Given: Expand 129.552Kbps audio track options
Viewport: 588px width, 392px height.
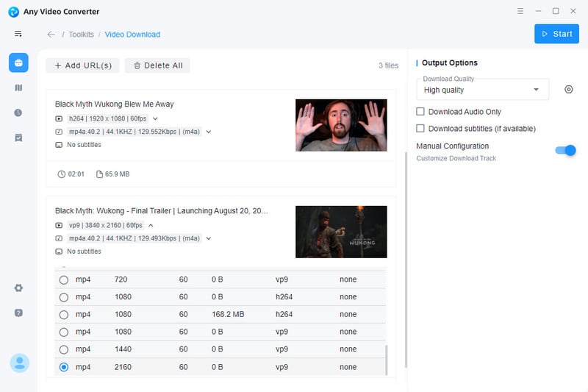Looking at the screenshot, I should 209,132.
